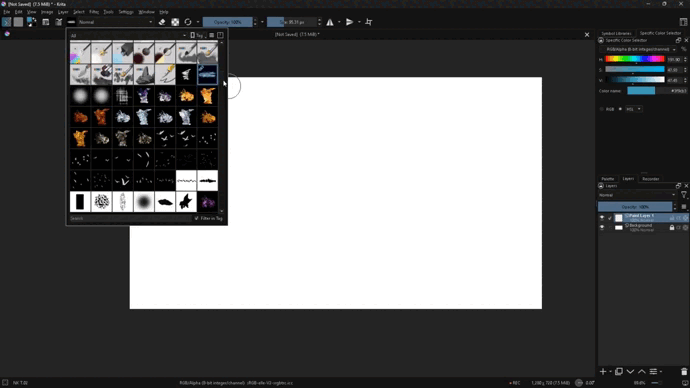Click the brush preset search field
This screenshot has height=388, width=690.
pos(130,218)
